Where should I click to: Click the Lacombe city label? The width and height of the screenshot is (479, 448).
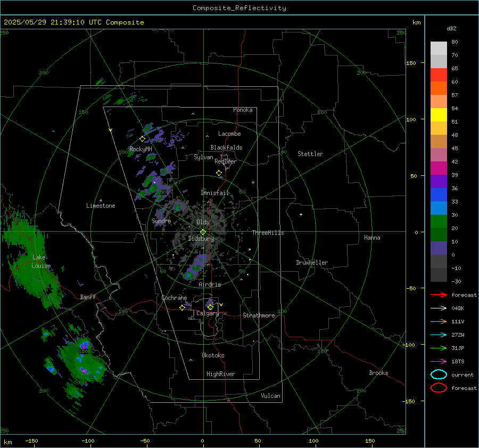229,134
